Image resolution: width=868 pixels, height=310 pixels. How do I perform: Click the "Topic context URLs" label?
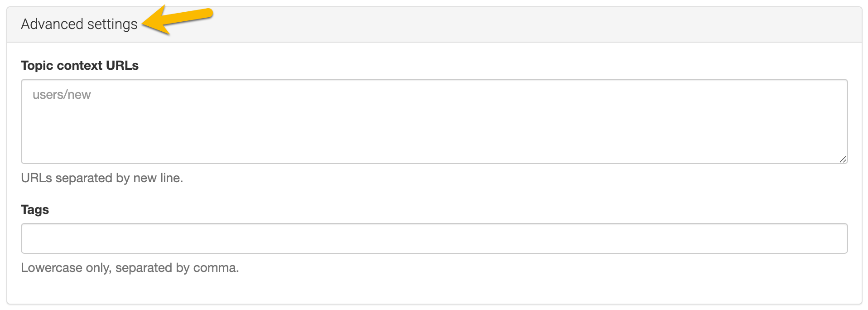pyautogui.click(x=80, y=66)
